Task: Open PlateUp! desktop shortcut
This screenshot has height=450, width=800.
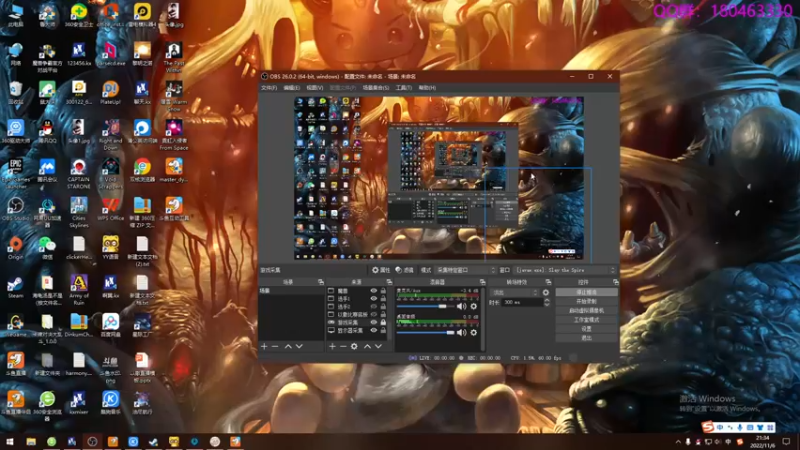Action: point(110,93)
